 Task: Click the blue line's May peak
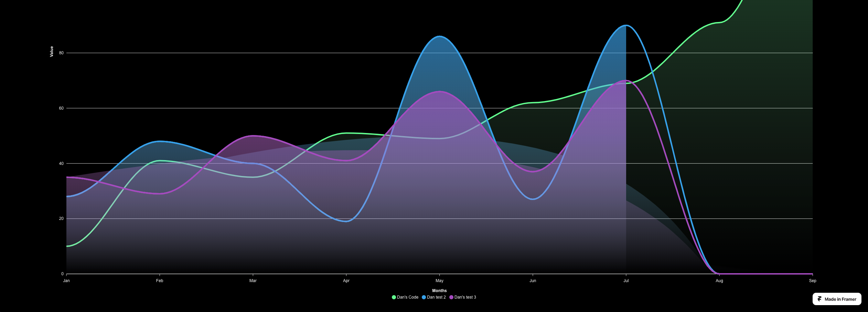click(439, 36)
